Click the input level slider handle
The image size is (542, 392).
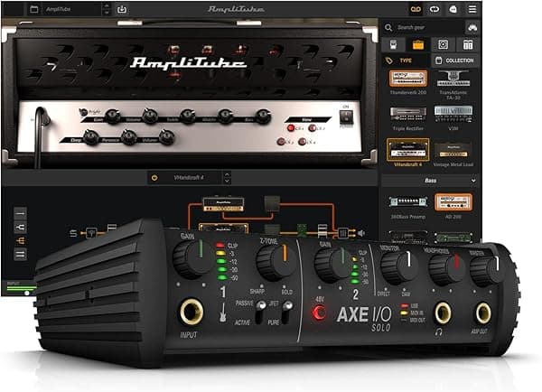click(27, 294)
